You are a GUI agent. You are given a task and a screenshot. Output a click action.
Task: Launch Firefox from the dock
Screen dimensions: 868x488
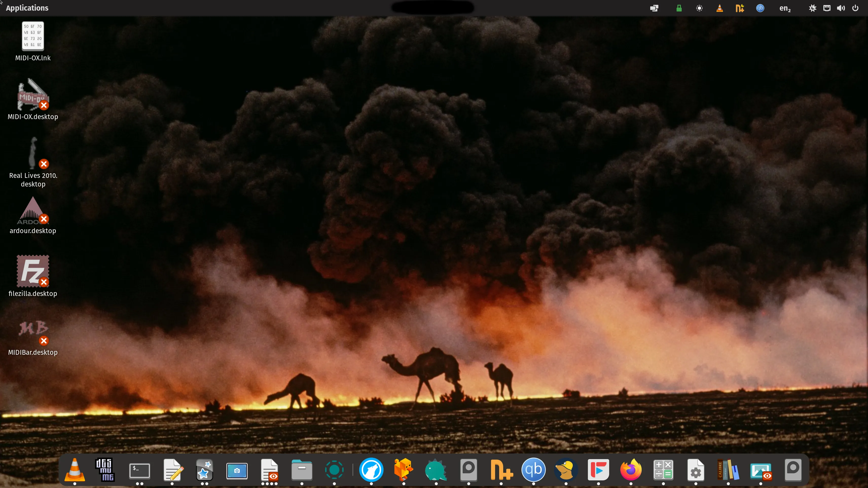coord(631,470)
